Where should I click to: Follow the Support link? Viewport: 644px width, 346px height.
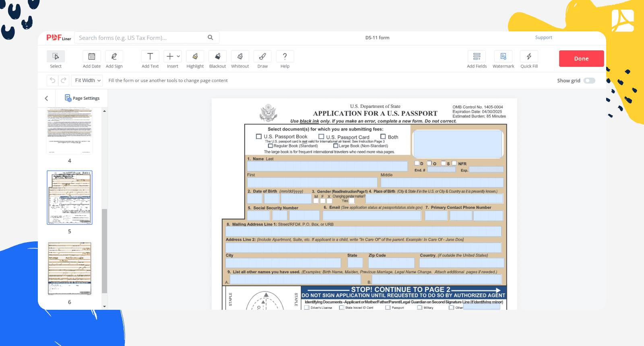543,37
